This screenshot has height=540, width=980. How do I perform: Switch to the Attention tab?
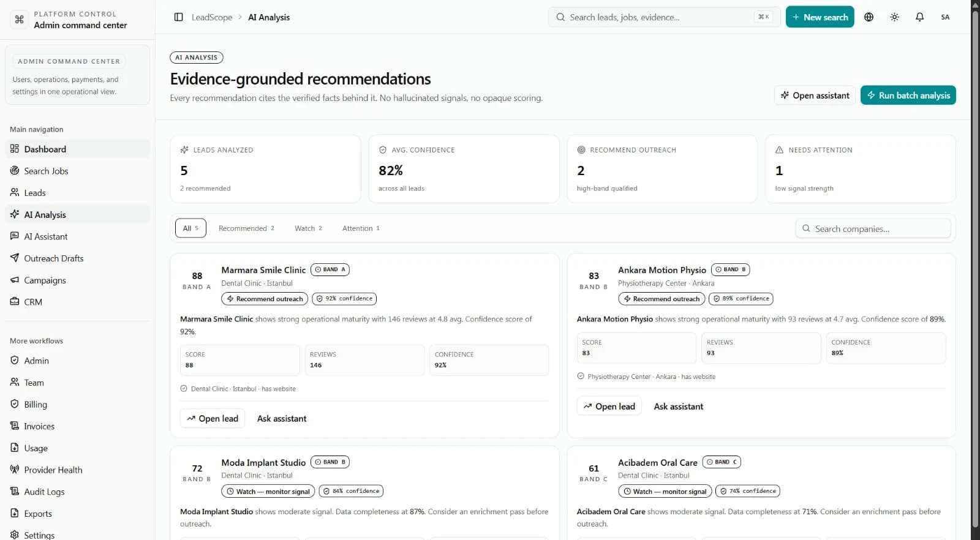[x=361, y=228]
